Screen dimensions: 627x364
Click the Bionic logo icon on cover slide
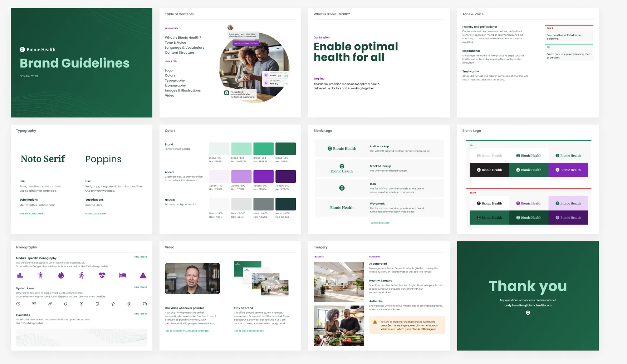(x=22, y=50)
